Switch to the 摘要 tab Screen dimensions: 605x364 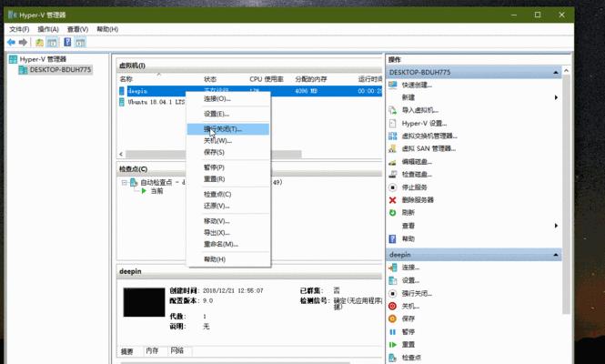(x=127, y=351)
